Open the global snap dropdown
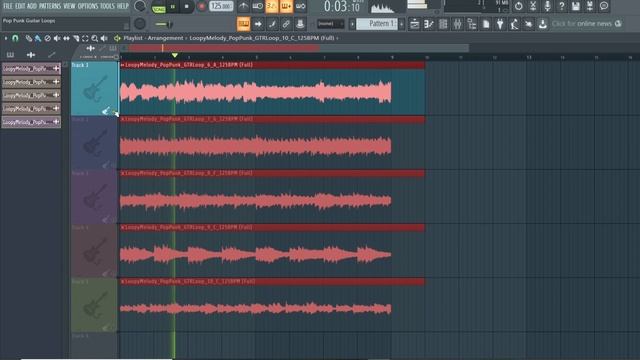 pyautogui.click(x=330, y=24)
